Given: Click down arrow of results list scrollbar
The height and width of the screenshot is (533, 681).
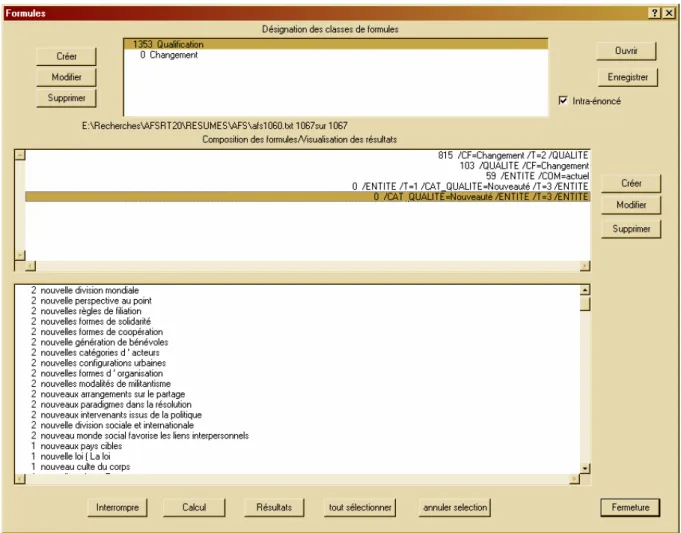Looking at the screenshot, I should click(x=585, y=468).
